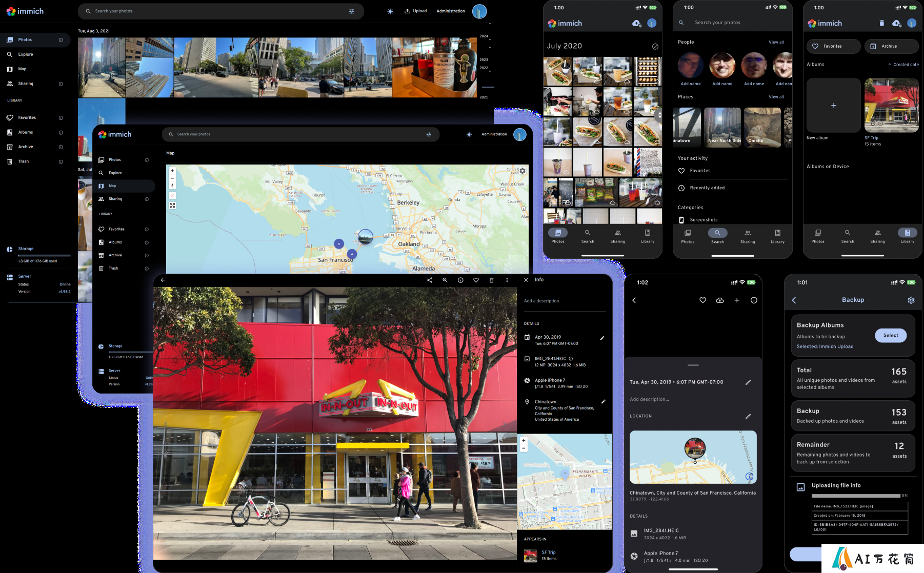This screenshot has width=924, height=573.
Task: Open search filter options in top web search bar
Action: [352, 11]
